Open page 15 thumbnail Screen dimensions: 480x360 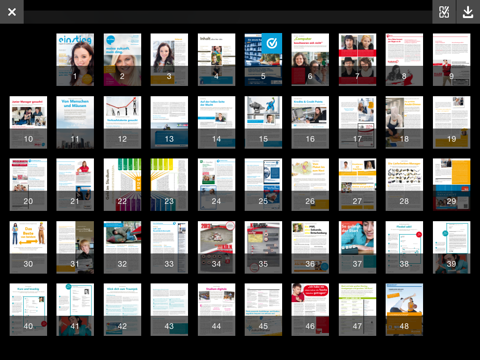(263, 122)
